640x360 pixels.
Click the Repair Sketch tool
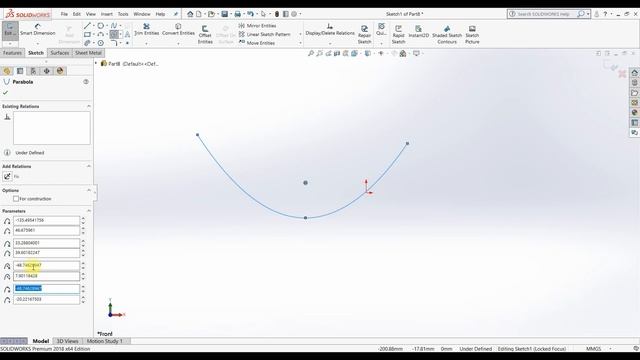(364, 34)
